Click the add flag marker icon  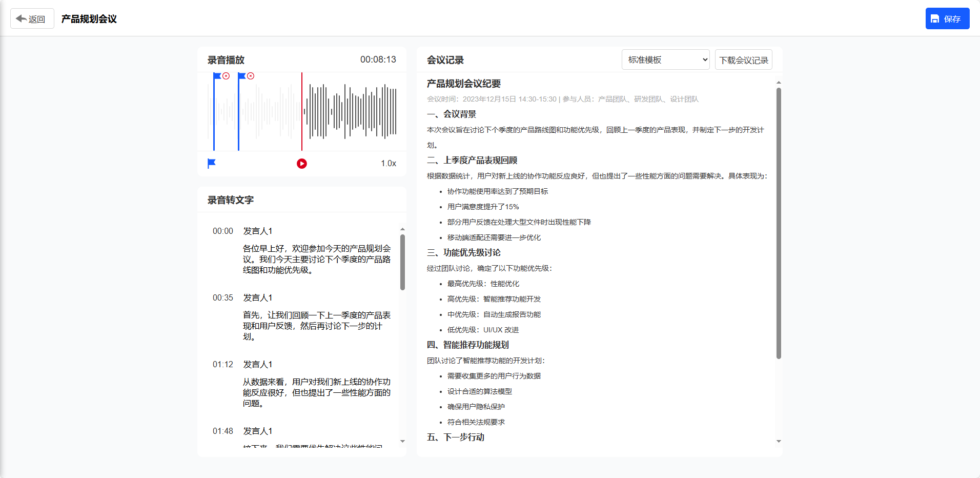coord(211,164)
